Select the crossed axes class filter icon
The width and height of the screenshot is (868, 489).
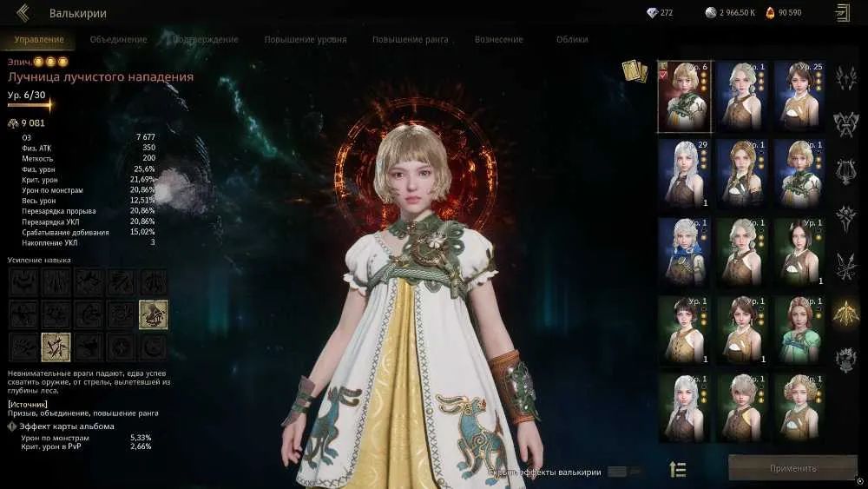pos(845,124)
